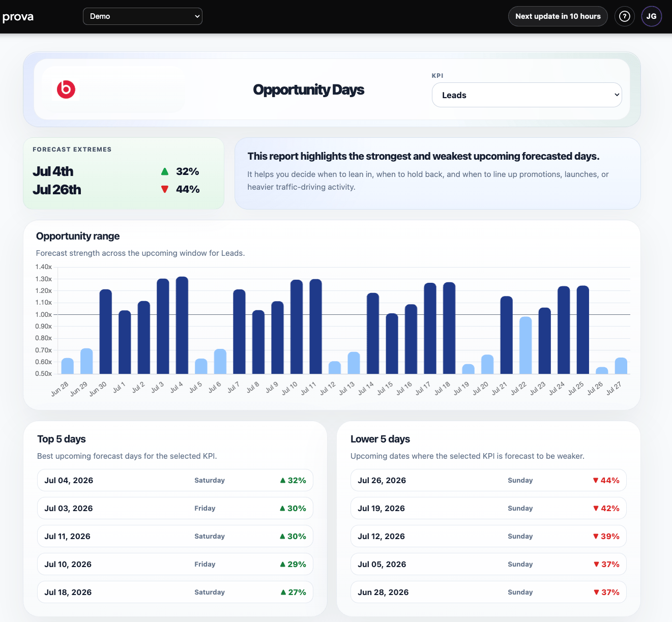The width and height of the screenshot is (672, 622).
Task: Open the JG user avatar menu
Action: [x=652, y=16]
